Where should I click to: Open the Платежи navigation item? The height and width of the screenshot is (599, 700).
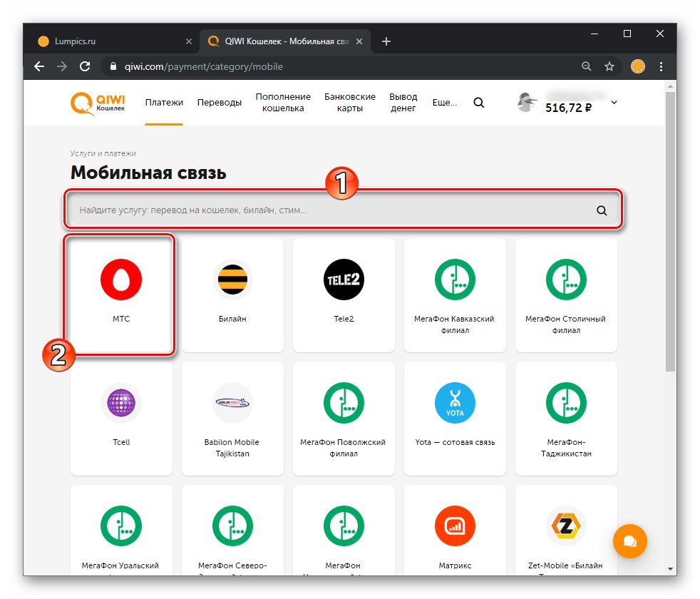click(164, 102)
